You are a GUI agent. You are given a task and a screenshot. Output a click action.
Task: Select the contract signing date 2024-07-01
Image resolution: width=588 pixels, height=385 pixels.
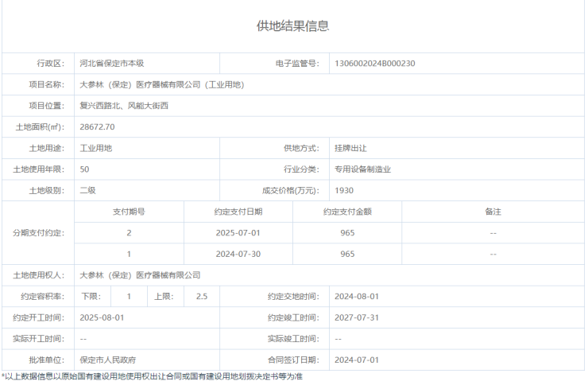coord(357,360)
